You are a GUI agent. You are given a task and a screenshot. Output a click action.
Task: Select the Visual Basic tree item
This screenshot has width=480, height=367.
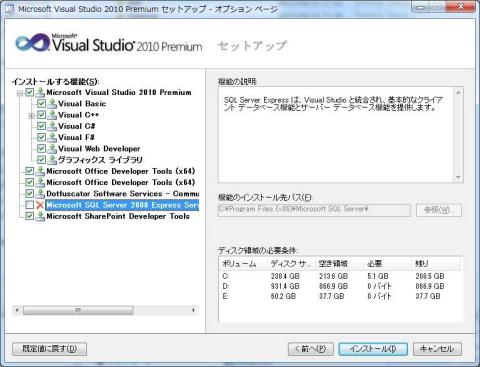82,104
